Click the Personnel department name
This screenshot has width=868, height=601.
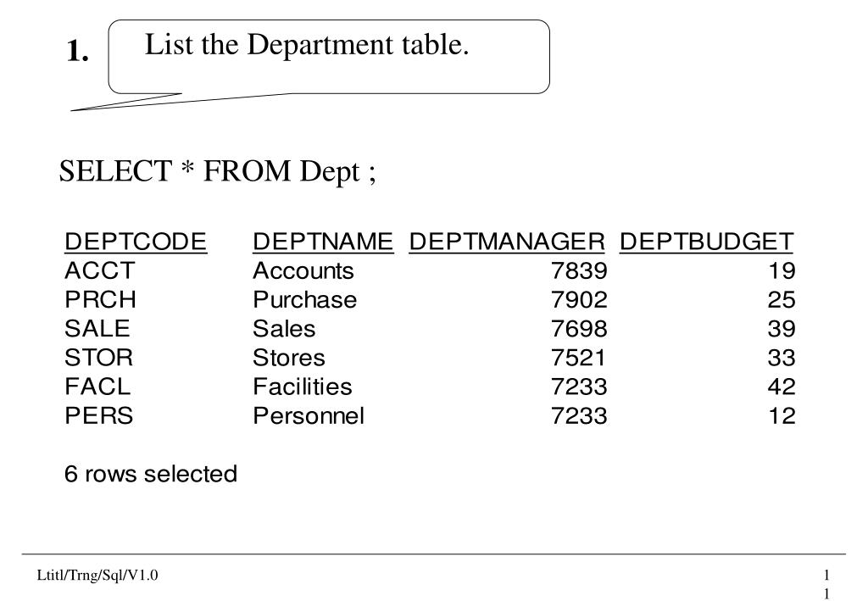point(309,415)
